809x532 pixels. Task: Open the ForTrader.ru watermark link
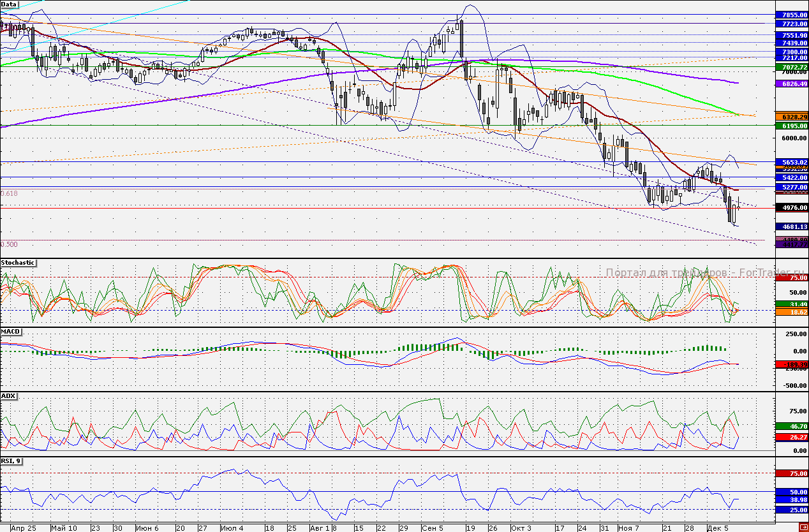point(704,272)
